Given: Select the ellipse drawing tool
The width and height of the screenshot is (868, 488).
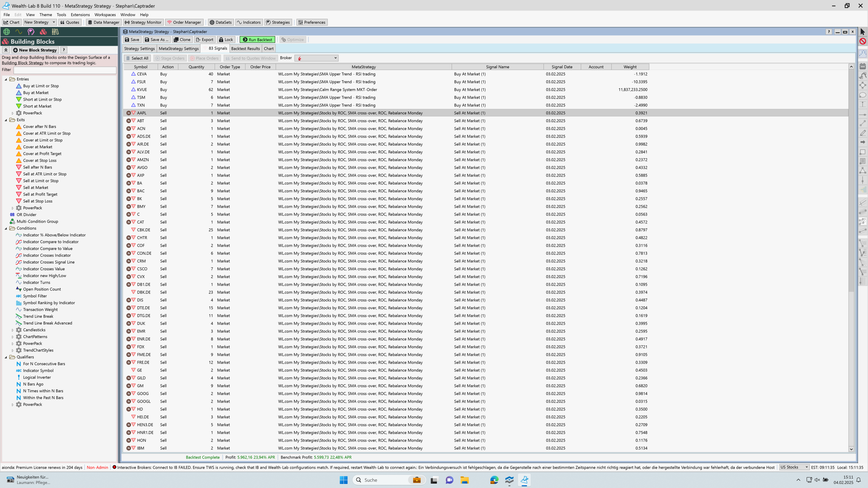Looking at the screenshot, I should tap(863, 95).
